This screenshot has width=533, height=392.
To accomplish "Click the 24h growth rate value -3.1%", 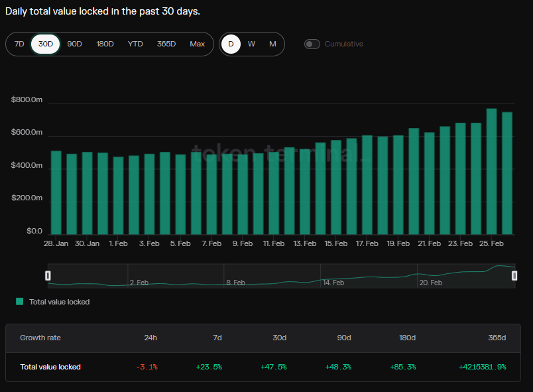I will coord(147,367).
